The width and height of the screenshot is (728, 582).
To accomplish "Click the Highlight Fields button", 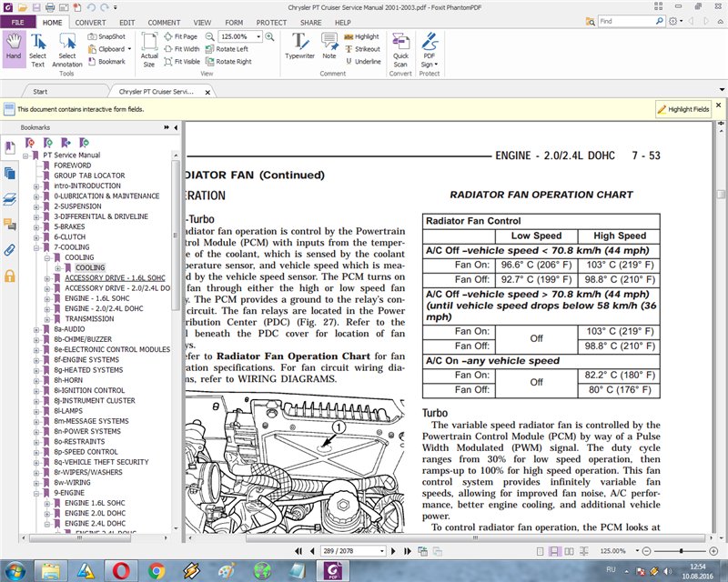I will coord(683,109).
